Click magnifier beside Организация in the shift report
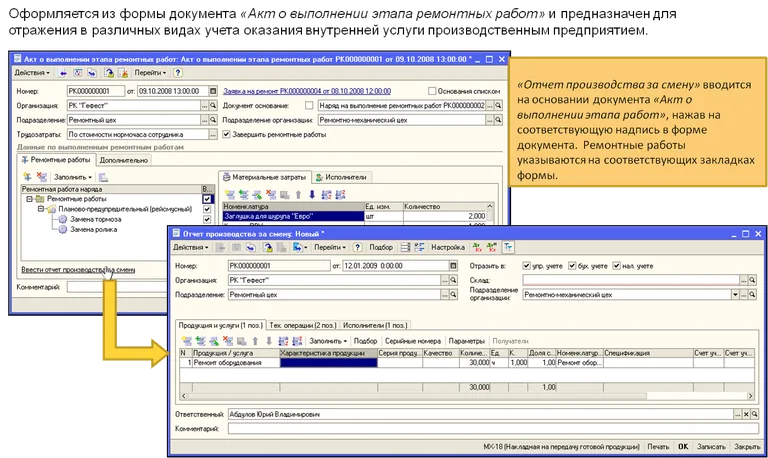768x458 pixels. [x=454, y=280]
